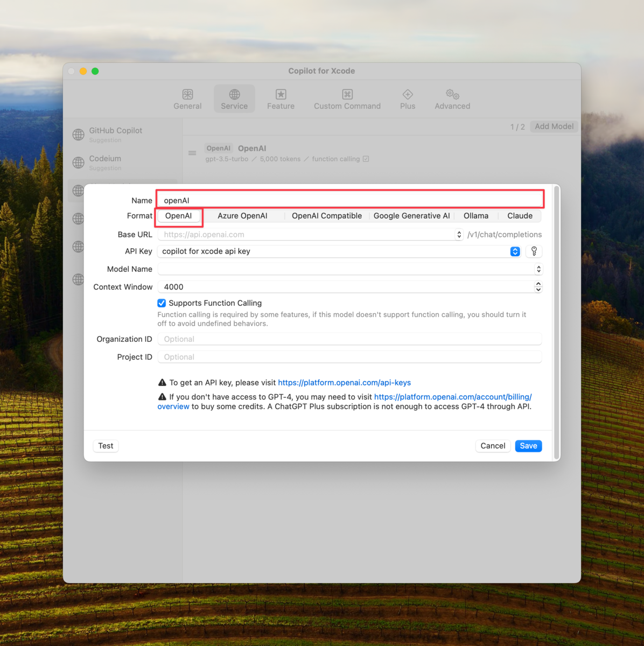Open the Custom Command tab
Viewport: 644px width, 646px height.
(x=347, y=100)
